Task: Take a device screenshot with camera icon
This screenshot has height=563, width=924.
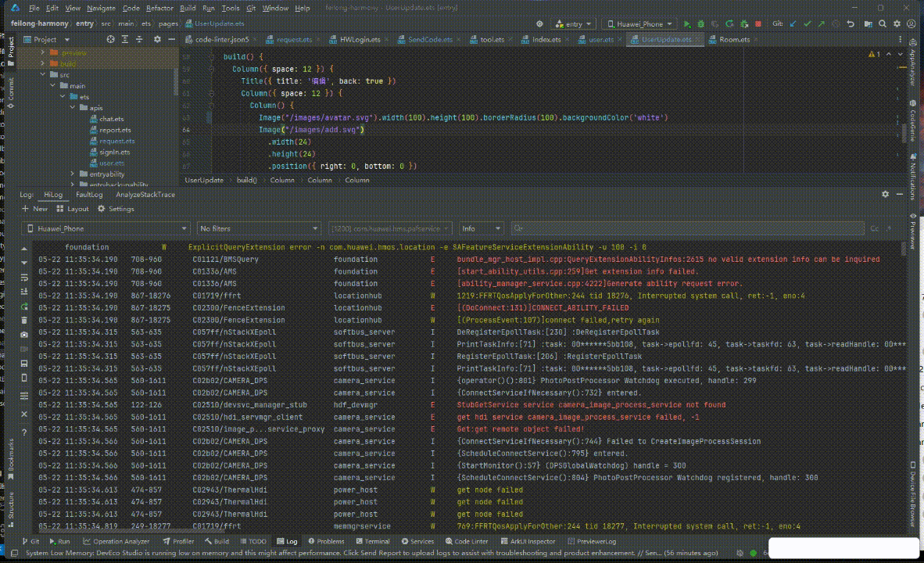Action: (x=24, y=335)
